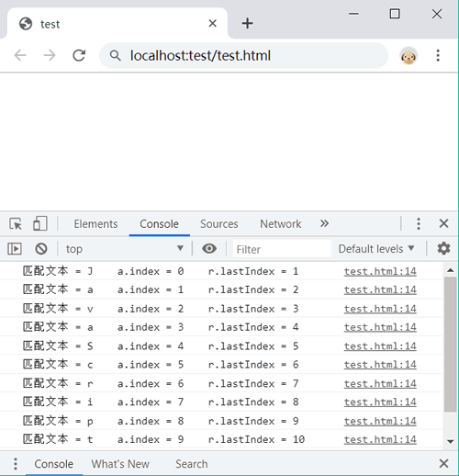Expand more DevTools tabs with the chevron

[324, 223]
